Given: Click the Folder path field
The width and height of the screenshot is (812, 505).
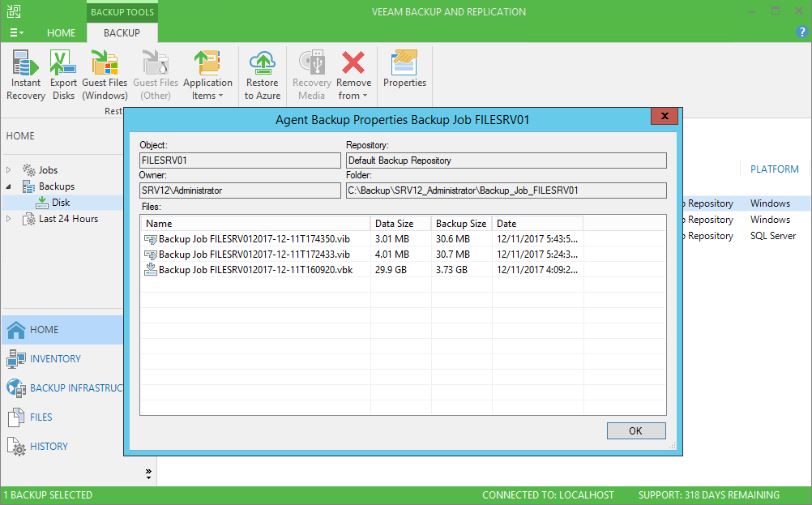Looking at the screenshot, I should click(x=506, y=190).
